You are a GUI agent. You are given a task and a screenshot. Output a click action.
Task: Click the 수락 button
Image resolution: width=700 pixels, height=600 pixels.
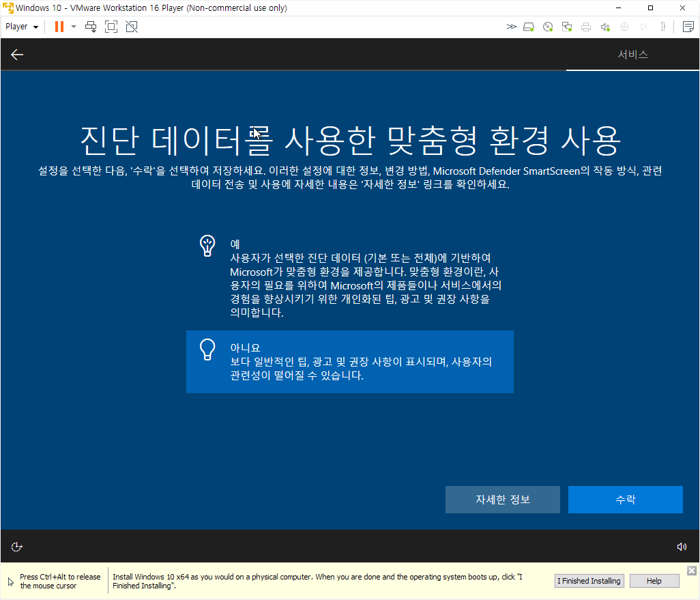[626, 500]
